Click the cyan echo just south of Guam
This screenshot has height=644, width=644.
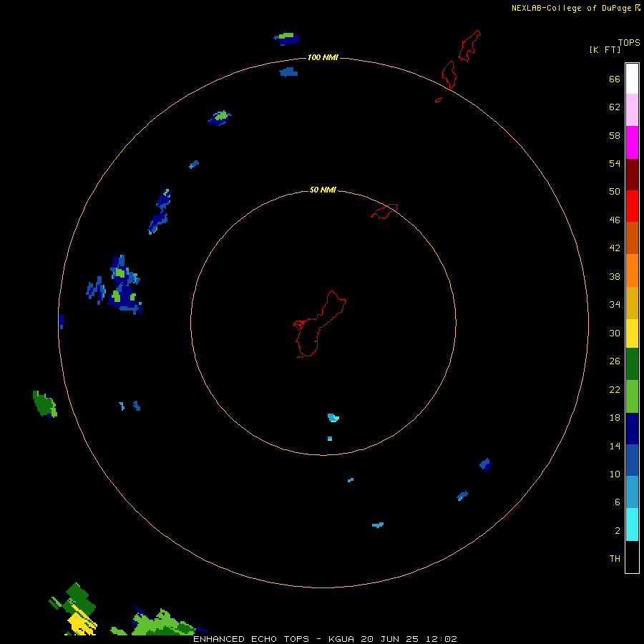coord(333,418)
